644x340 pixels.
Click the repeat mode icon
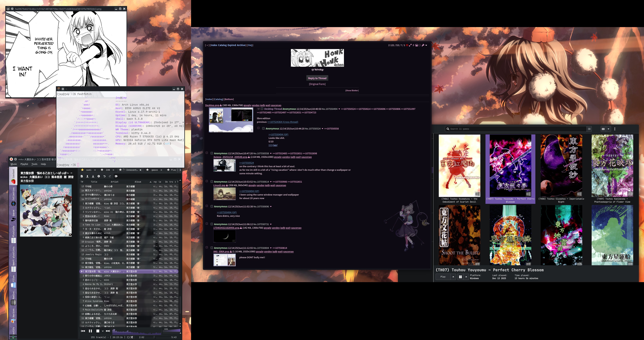pos(128,337)
